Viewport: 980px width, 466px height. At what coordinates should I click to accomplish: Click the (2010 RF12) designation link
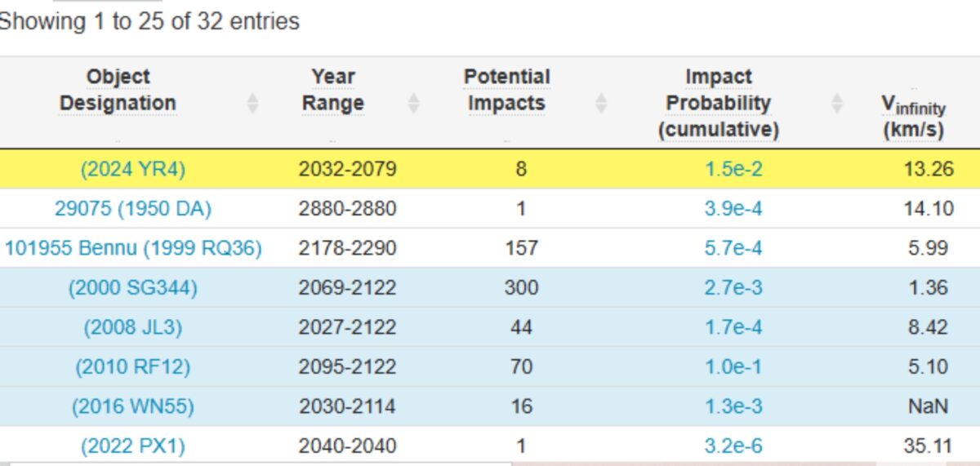[x=133, y=367]
